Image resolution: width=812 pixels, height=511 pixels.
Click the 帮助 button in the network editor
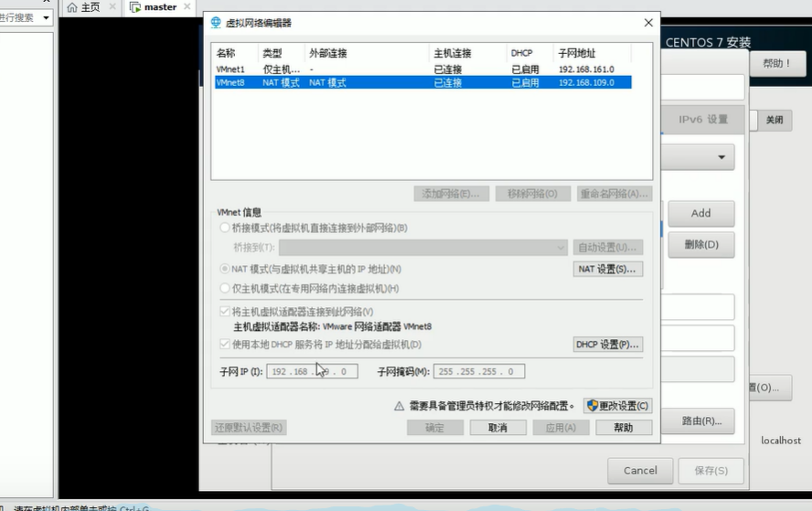(x=624, y=428)
